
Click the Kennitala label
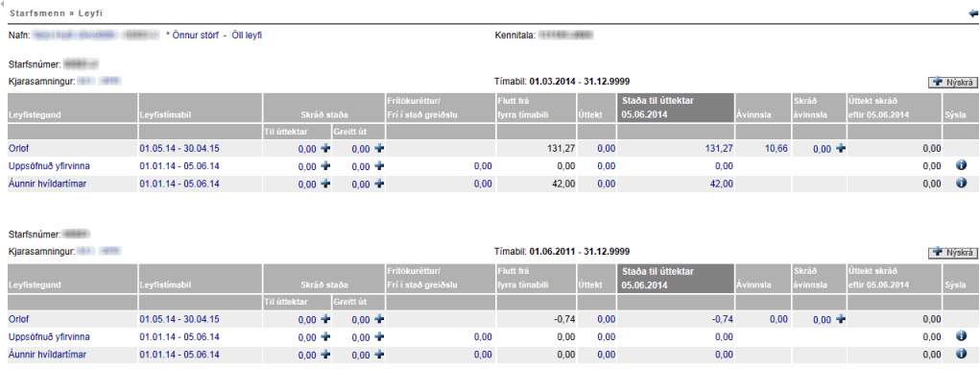click(x=514, y=36)
